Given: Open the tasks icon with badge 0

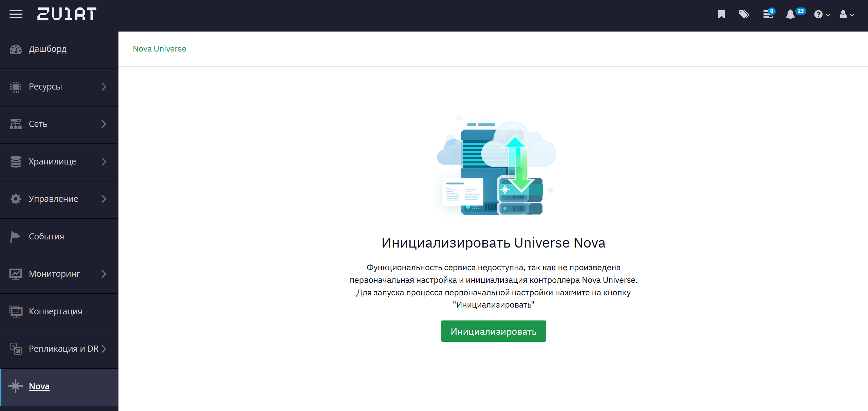Looking at the screenshot, I should [x=769, y=14].
